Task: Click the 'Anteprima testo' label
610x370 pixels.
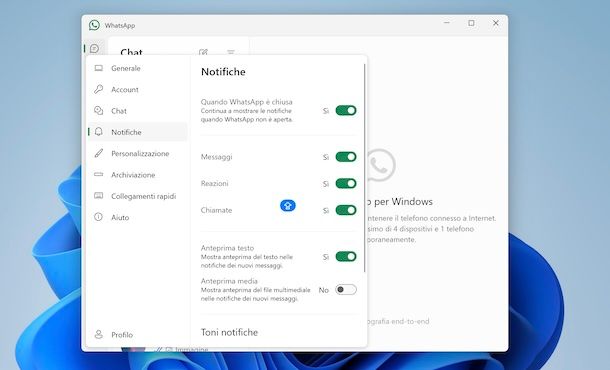Action: [227, 248]
